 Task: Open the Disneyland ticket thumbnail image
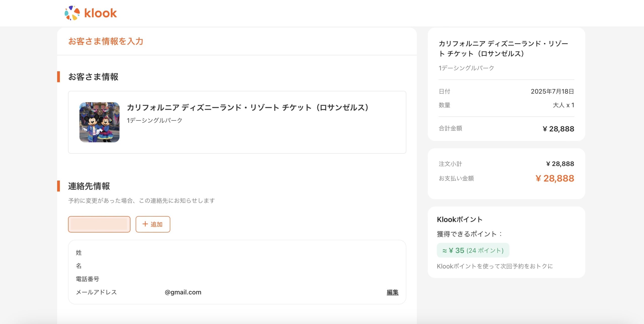coord(99,122)
